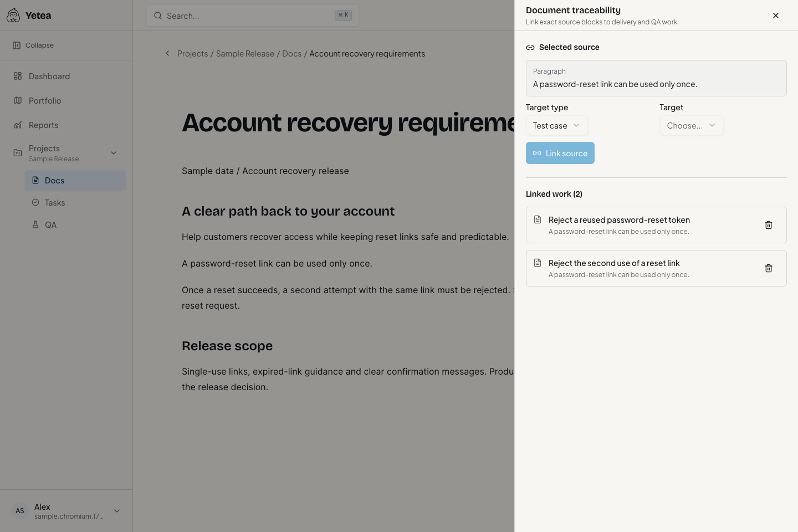Click the 'A clear path back to your account' heading
Screen dimensions: 798x532
(288, 211)
